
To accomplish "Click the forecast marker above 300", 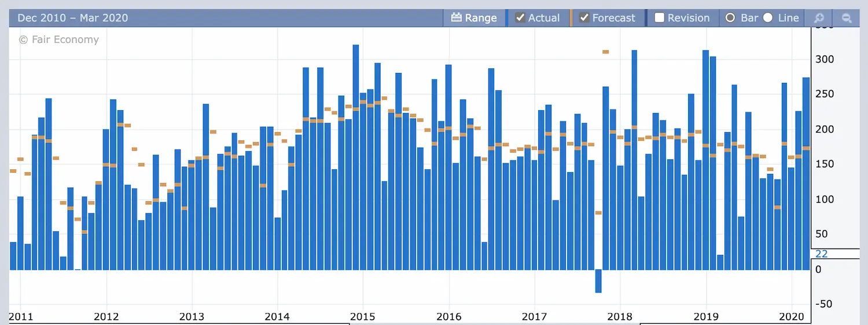I will coord(605,52).
